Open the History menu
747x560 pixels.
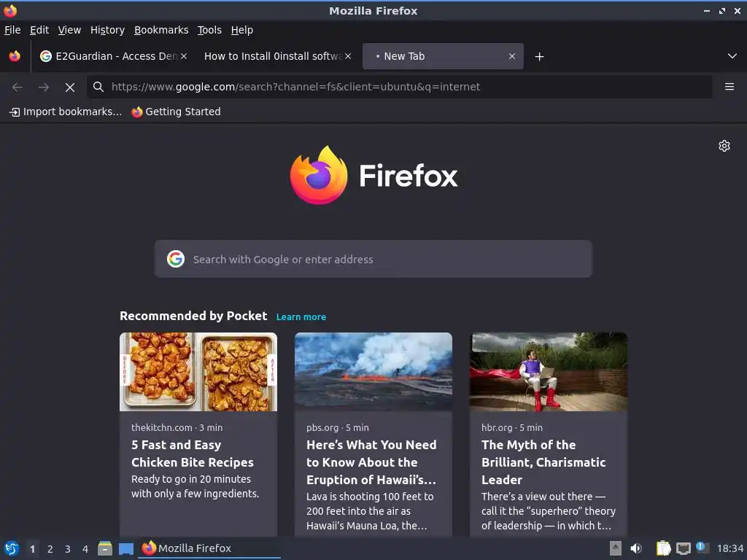click(108, 30)
